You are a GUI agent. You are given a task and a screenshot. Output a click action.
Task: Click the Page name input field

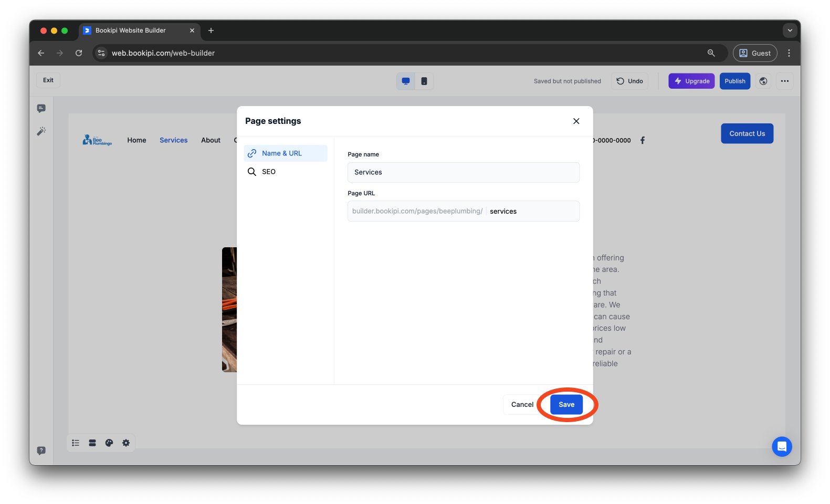click(464, 172)
